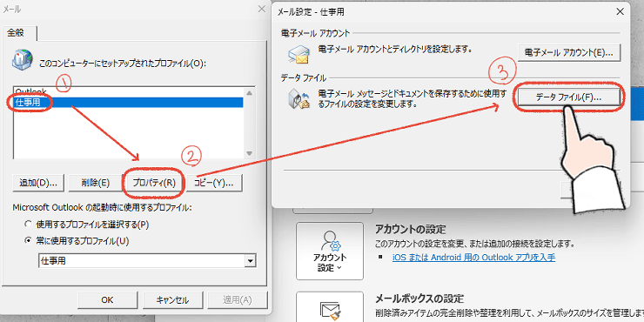Click the コピー(Y)... button
This screenshot has height=322, width=644.
(214, 183)
